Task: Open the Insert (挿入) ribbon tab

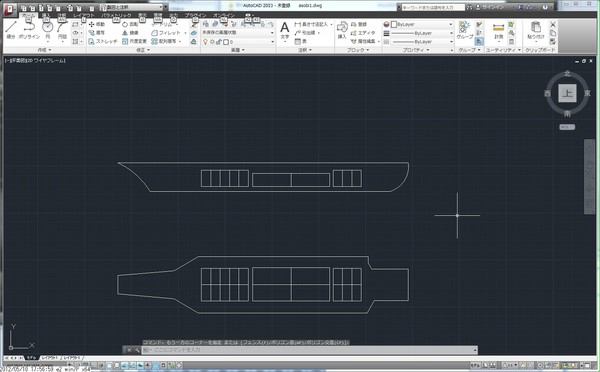Action: click(x=46, y=15)
